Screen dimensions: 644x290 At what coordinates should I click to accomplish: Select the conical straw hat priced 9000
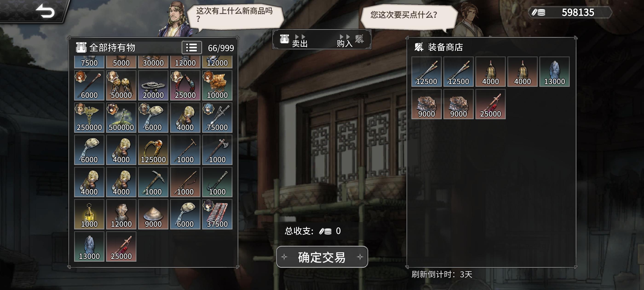point(153,214)
